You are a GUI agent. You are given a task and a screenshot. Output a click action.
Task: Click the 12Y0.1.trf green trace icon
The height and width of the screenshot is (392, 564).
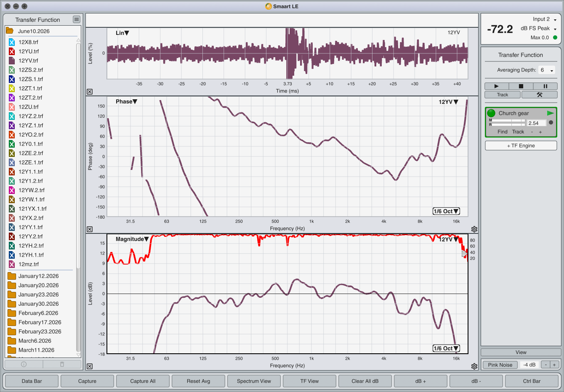pyautogui.click(x=12, y=144)
